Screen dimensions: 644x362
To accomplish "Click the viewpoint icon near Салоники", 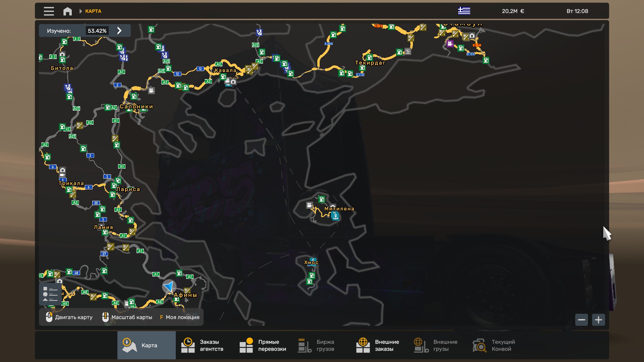I will click(151, 90).
